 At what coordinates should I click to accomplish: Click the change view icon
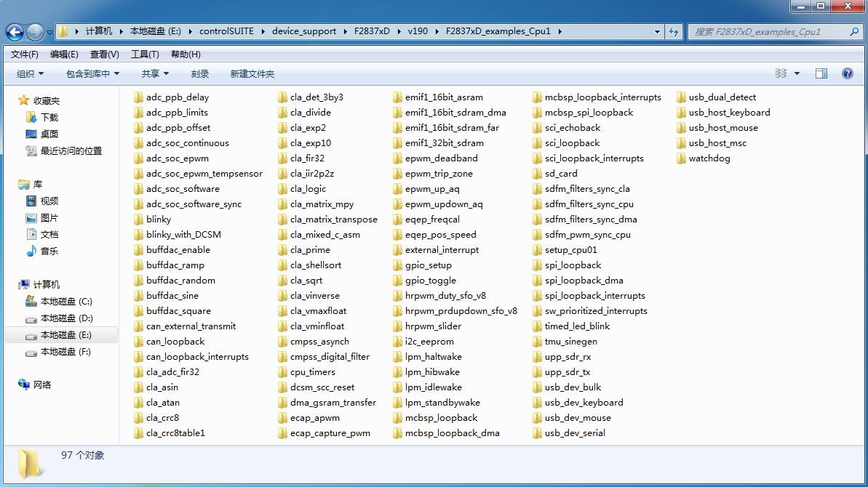coord(781,73)
